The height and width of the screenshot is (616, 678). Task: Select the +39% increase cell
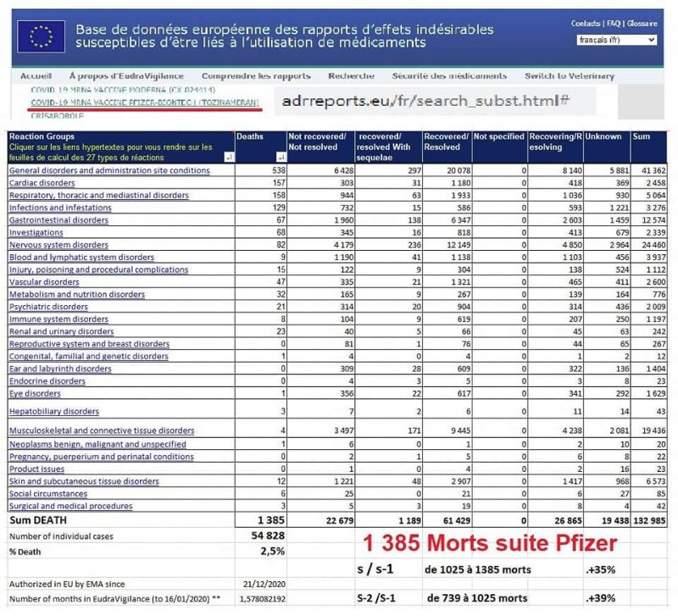pos(600,599)
